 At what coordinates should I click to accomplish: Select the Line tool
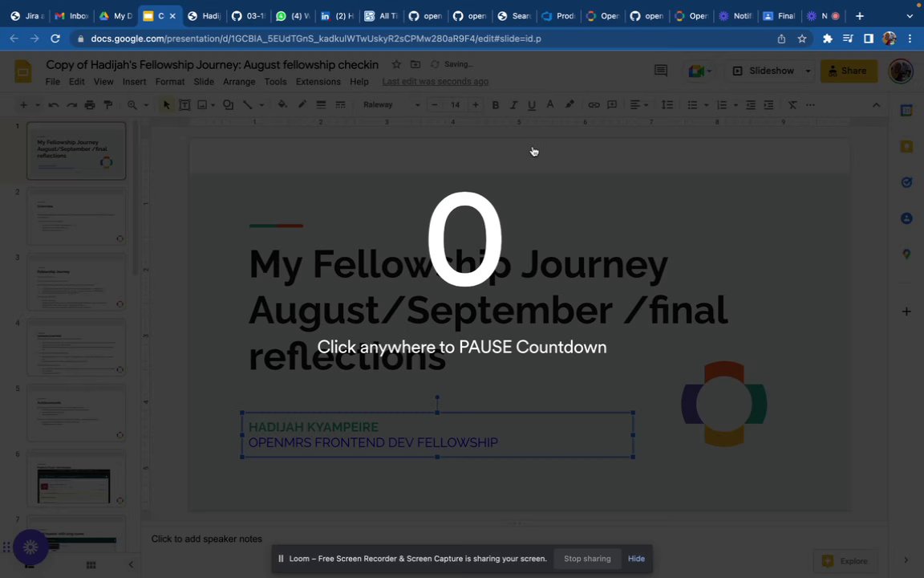(248, 105)
